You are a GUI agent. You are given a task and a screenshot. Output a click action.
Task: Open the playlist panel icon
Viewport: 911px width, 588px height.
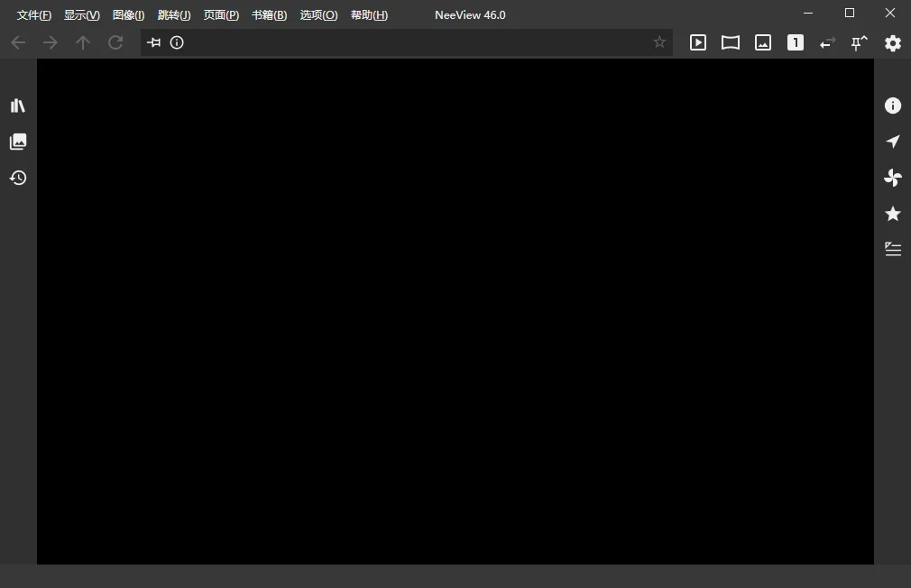892,249
